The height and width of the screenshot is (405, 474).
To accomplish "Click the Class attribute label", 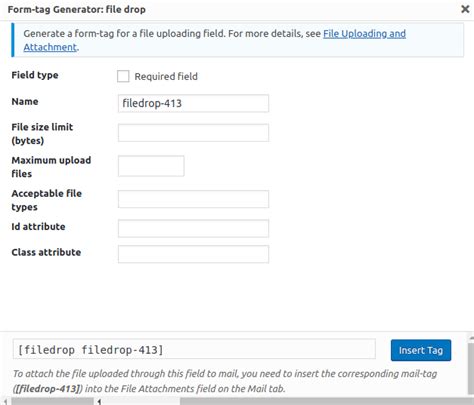I will coord(46,252).
